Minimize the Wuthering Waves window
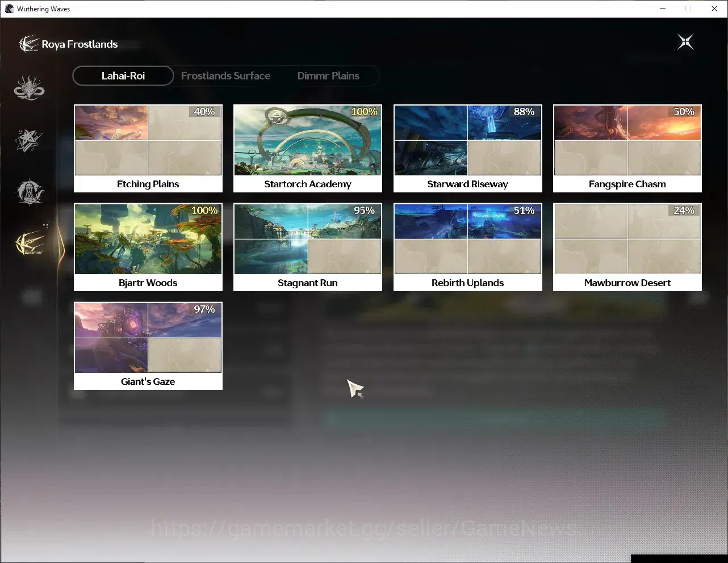Image resolution: width=728 pixels, height=563 pixels. 663,9
